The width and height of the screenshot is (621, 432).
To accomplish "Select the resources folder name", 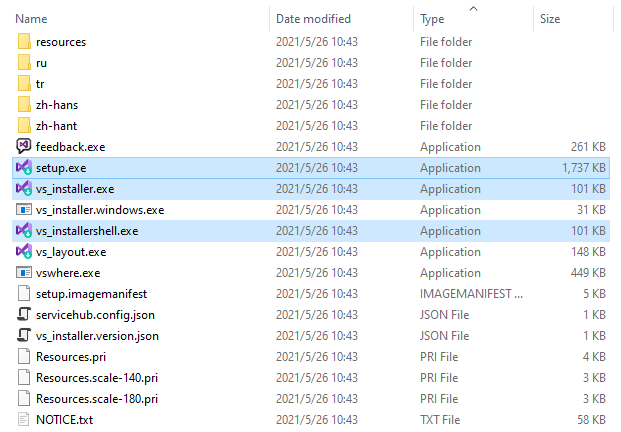I will (x=61, y=42).
